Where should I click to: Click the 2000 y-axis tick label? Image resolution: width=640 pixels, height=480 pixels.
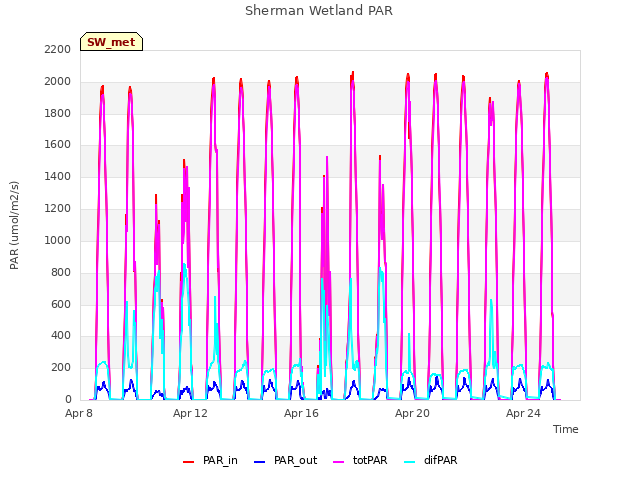[58, 81]
